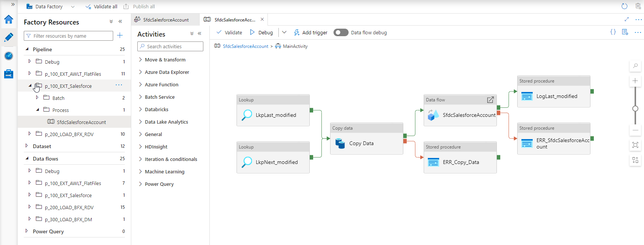The image size is (644, 245).
Task: Open p_100_EXT_Salesforce folder actions ellipsis
Action: click(119, 85)
